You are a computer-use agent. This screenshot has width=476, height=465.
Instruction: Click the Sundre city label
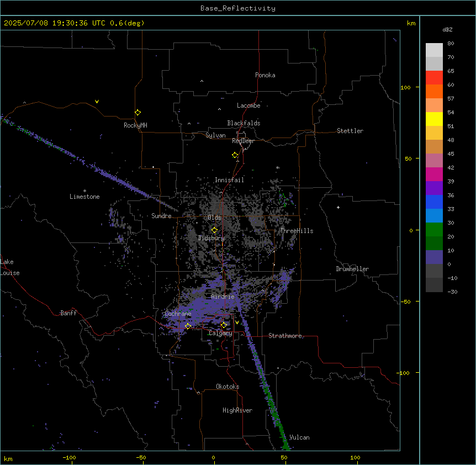(x=161, y=216)
